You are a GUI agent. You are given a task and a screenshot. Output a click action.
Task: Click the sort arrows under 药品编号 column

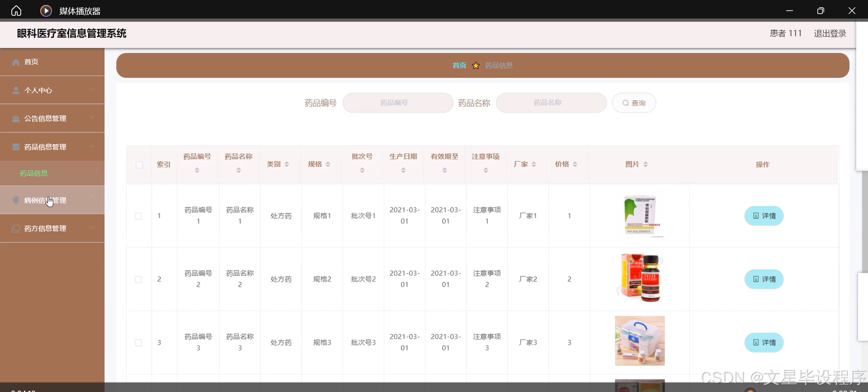[x=197, y=170]
